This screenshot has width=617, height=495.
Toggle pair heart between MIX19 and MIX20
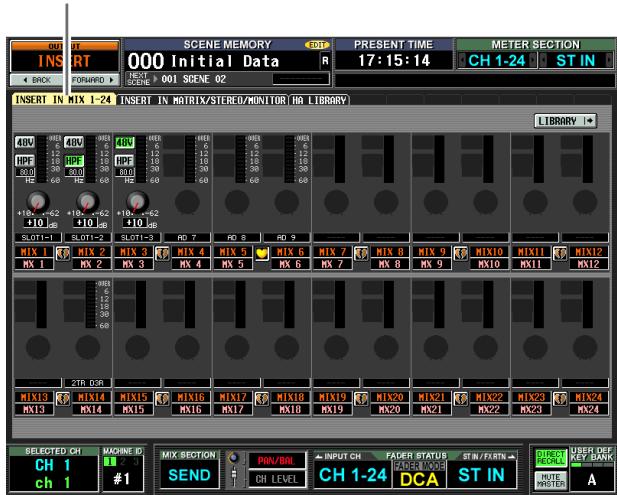361,399
